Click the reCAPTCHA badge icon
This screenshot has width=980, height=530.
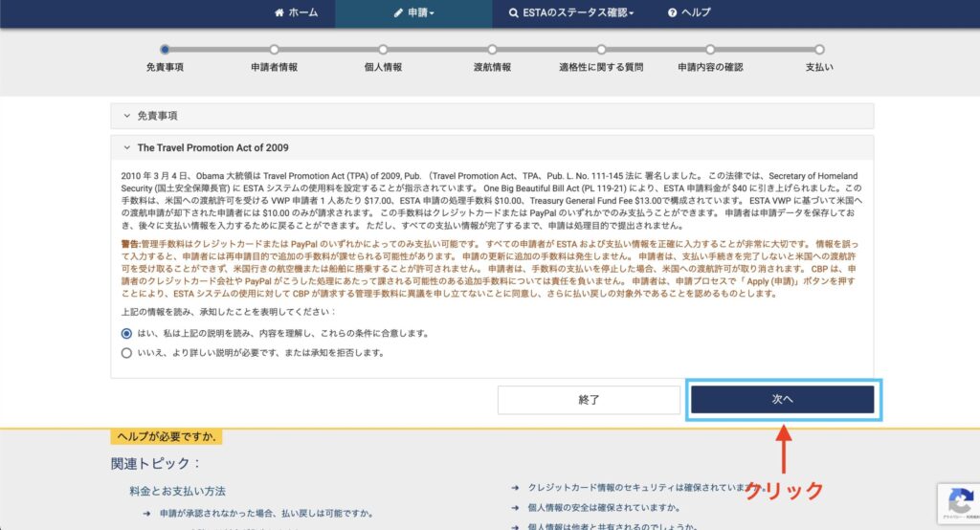pyautogui.click(x=959, y=501)
